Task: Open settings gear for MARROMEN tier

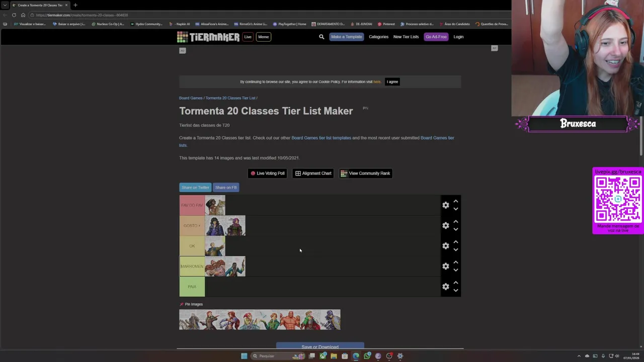Action: (x=446, y=266)
